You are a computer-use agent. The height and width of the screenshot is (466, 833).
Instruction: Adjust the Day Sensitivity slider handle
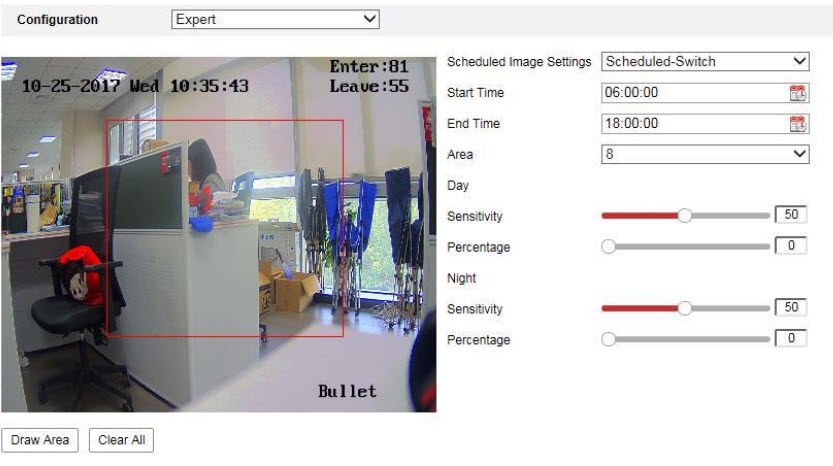pyautogui.click(x=685, y=216)
